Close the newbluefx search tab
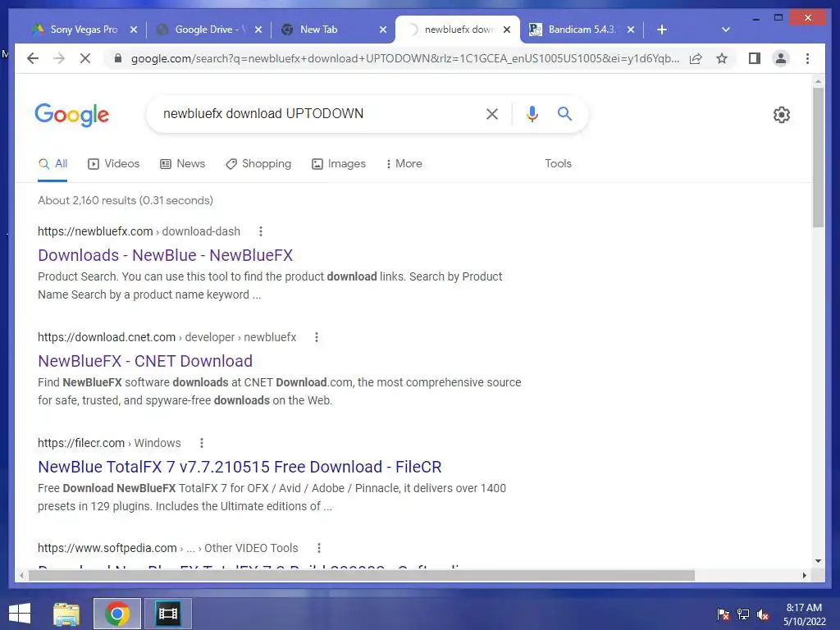The width and height of the screenshot is (840, 630). [507, 30]
